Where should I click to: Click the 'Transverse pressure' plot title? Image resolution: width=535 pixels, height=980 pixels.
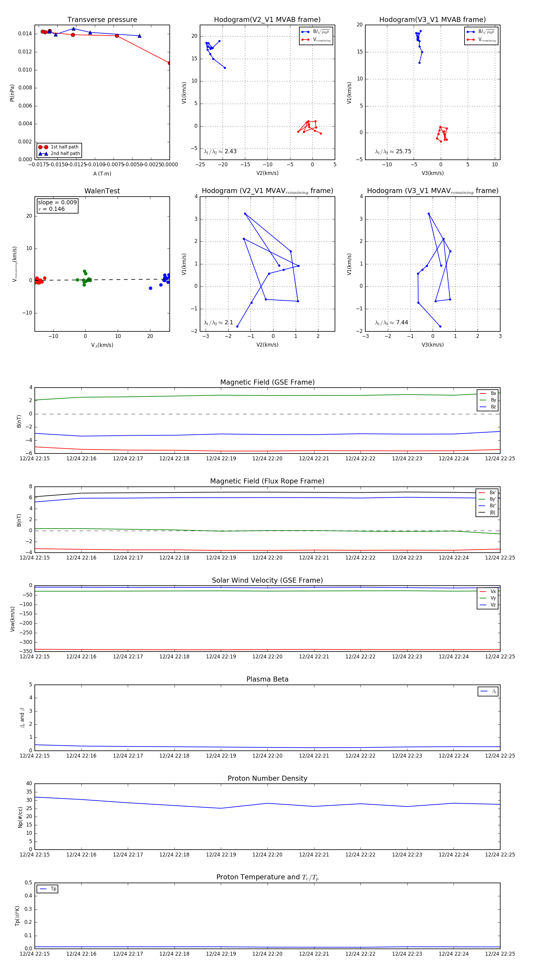tap(102, 20)
